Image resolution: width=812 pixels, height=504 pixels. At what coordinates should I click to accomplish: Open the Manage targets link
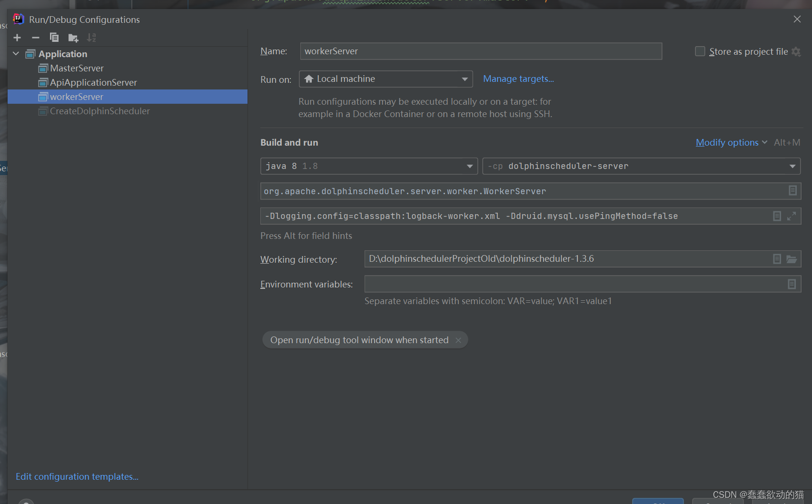pyautogui.click(x=518, y=79)
